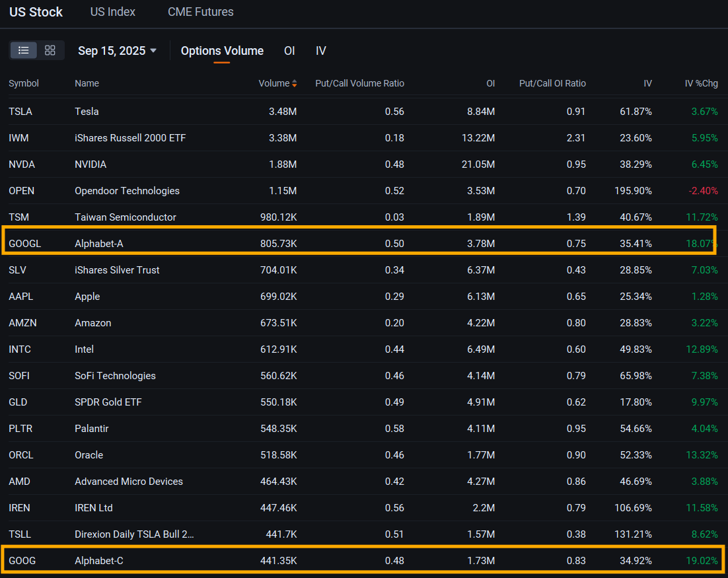Viewport: 728px width, 578px height.
Task: Click the highlighted GOOGL Alphabet-A row
Action: click(363, 243)
